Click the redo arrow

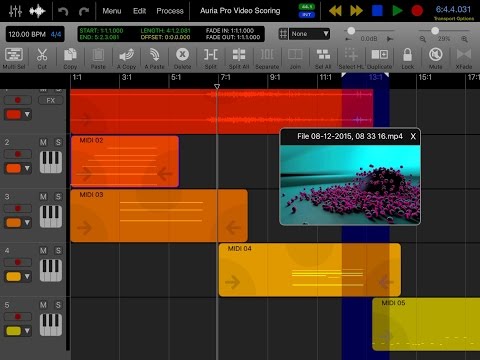coord(84,12)
